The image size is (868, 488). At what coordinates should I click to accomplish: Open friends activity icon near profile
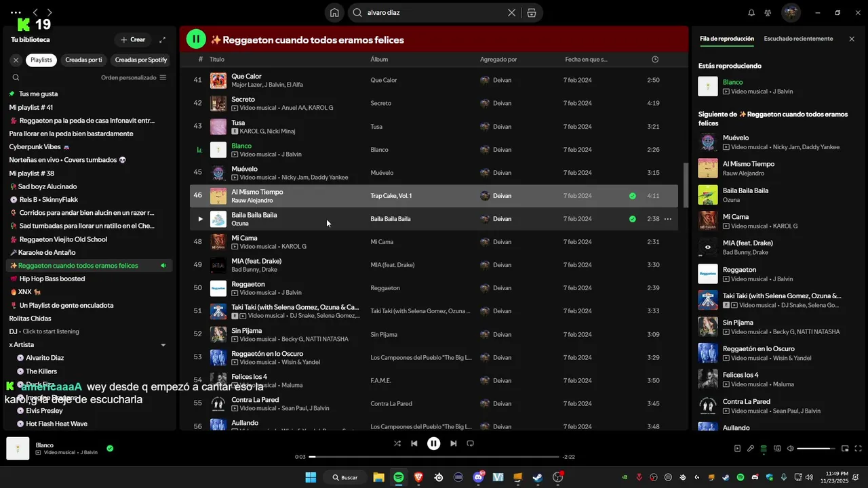[768, 12]
